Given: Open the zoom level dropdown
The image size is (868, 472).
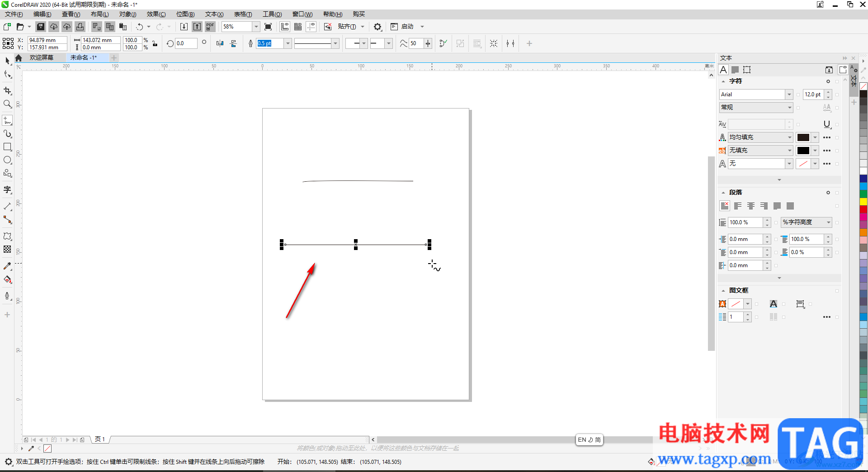Looking at the screenshot, I should pos(256,27).
